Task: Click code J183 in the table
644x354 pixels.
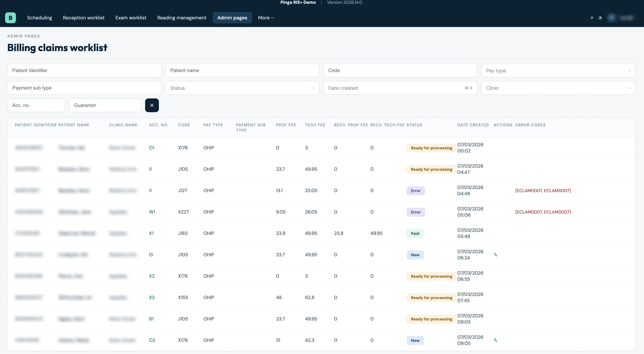Action: [183, 233]
